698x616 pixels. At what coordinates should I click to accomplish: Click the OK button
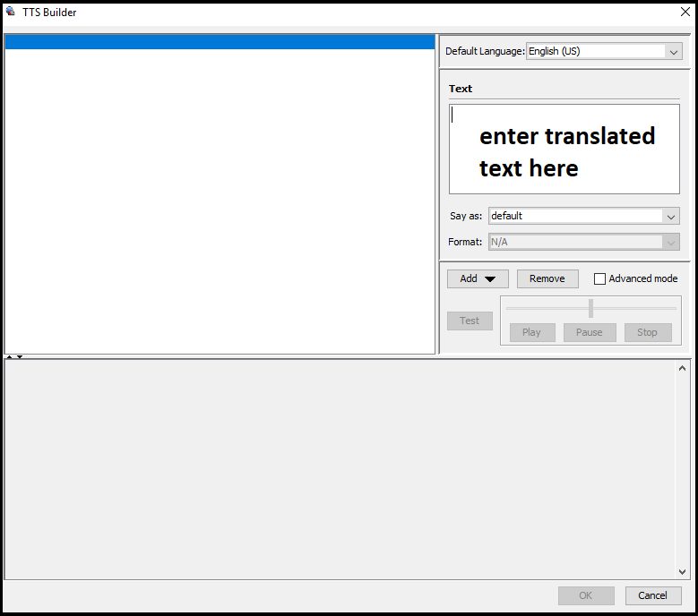pos(586,595)
